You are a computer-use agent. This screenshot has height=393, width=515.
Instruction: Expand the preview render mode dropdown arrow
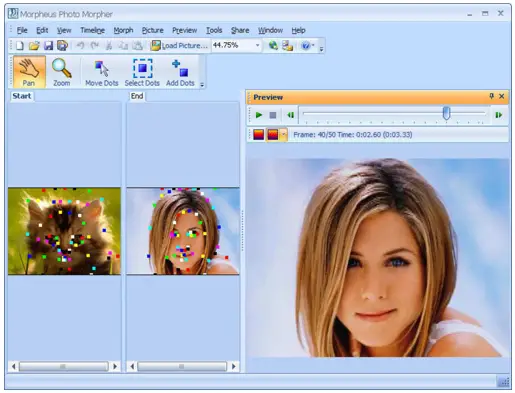pyautogui.click(x=283, y=135)
